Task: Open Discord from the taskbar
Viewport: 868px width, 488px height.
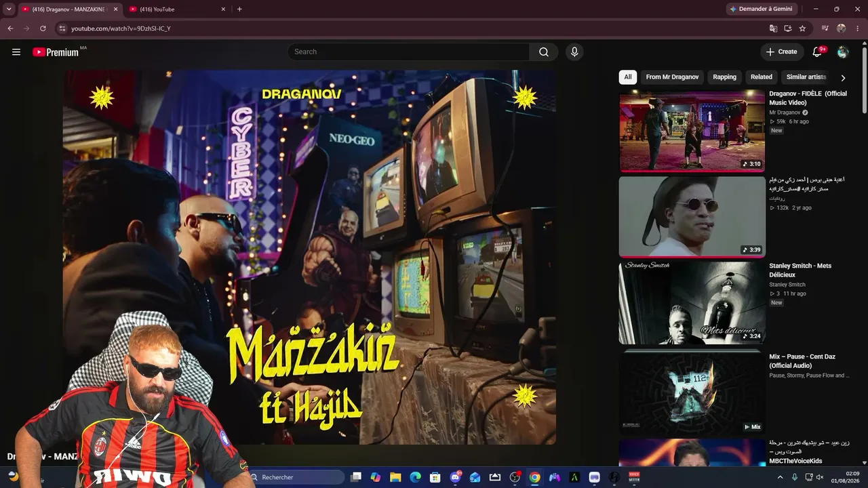Action: (x=455, y=477)
